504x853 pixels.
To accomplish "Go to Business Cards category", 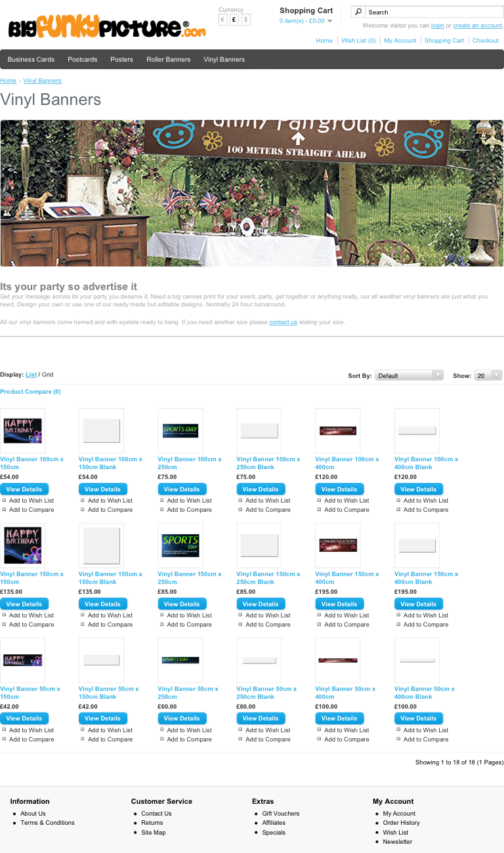I will coord(31,59).
